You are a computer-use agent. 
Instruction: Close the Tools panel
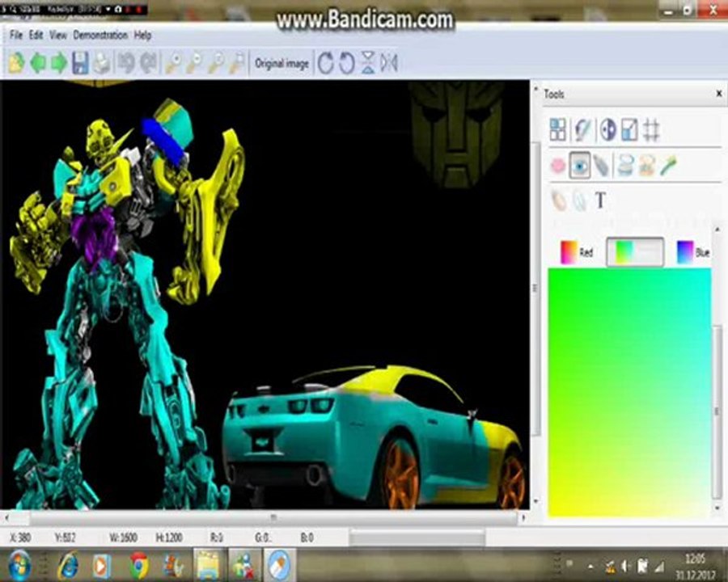point(719,93)
